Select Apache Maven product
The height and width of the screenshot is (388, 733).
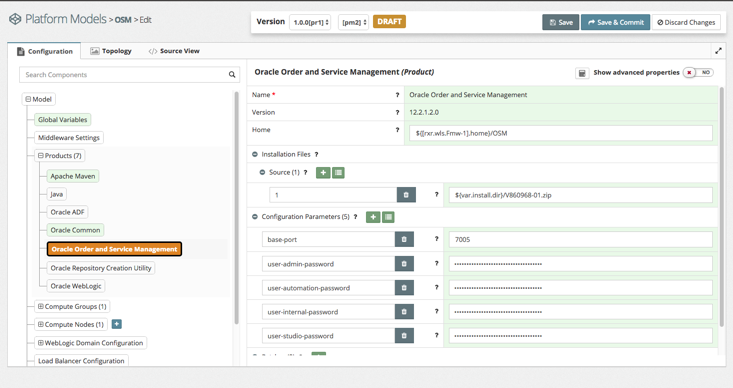pyautogui.click(x=72, y=176)
